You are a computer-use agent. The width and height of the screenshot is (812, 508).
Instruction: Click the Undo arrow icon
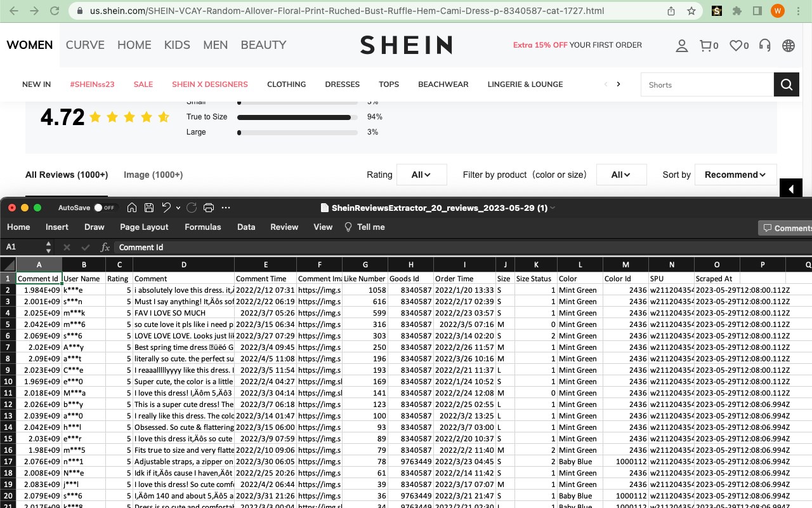166,208
